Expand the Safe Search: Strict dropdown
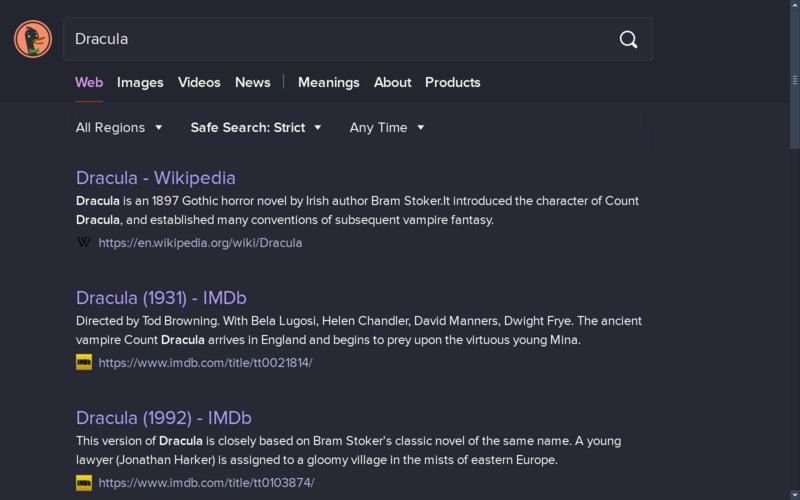The image size is (800, 500). click(x=256, y=128)
